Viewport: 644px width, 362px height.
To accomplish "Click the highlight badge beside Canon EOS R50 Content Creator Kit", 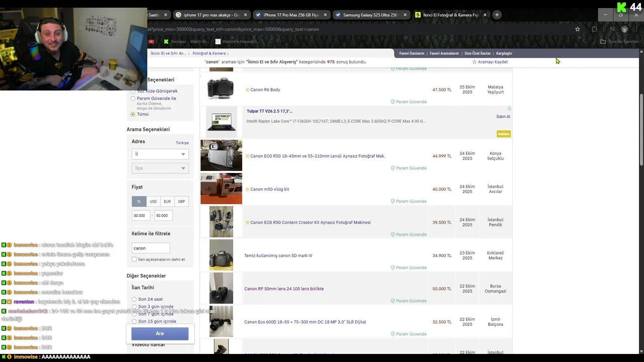I will (x=248, y=222).
